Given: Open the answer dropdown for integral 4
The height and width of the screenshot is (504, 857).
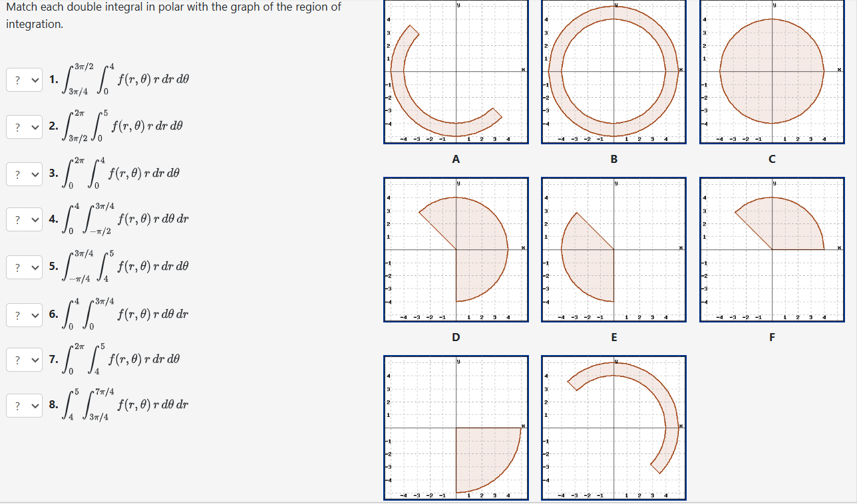Looking at the screenshot, I should (24, 219).
